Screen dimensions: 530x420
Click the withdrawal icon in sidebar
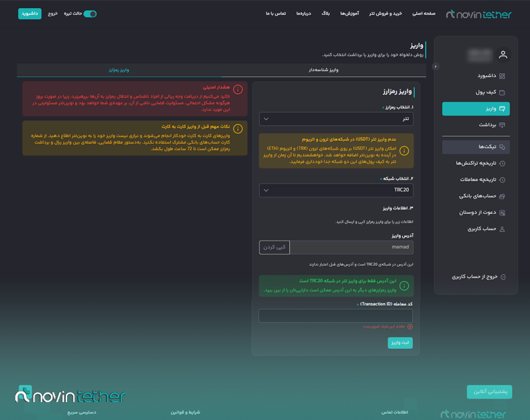[x=502, y=125]
